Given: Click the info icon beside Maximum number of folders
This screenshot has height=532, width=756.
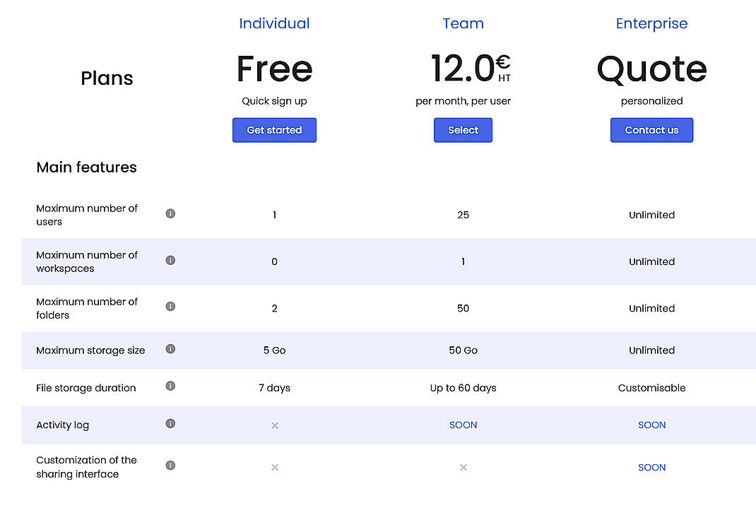Looking at the screenshot, I should click(170, 307).
